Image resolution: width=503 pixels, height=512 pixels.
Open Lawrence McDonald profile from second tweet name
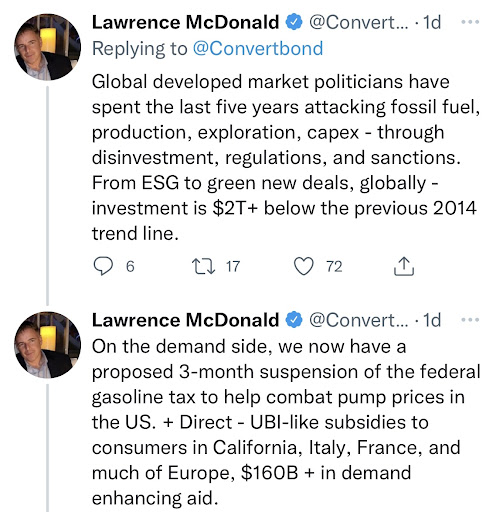click(x=185, y=320)
